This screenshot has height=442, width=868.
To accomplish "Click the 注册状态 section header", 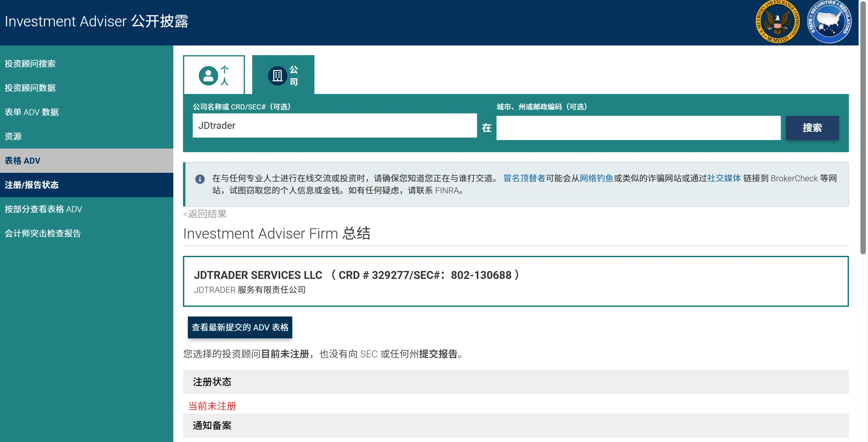I will (x=516, y=382).
